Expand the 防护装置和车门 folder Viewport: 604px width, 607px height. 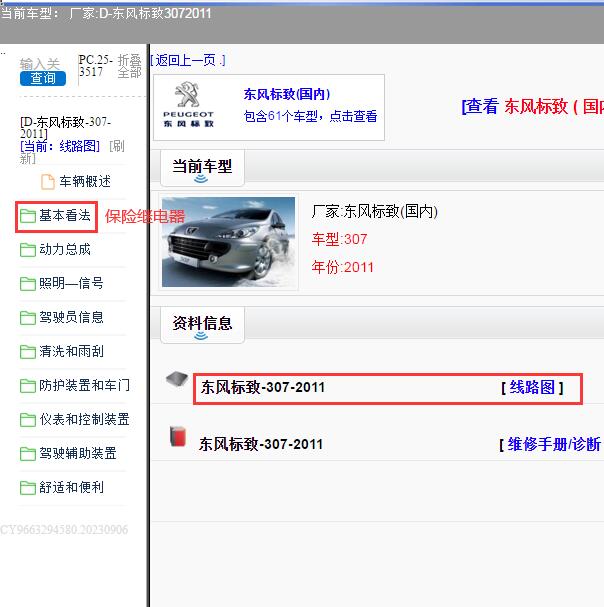[x=84, y=385]
